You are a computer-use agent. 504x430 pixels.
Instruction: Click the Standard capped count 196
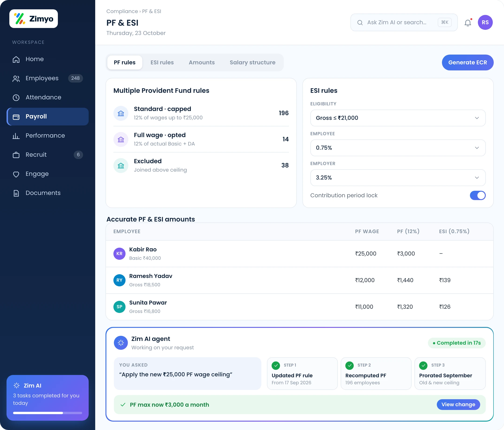point(284,113)
